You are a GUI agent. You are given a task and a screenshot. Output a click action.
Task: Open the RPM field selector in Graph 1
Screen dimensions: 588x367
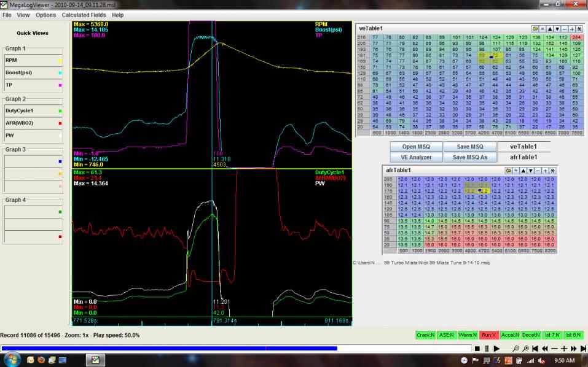pyautogui.click(x=33, y=61)
